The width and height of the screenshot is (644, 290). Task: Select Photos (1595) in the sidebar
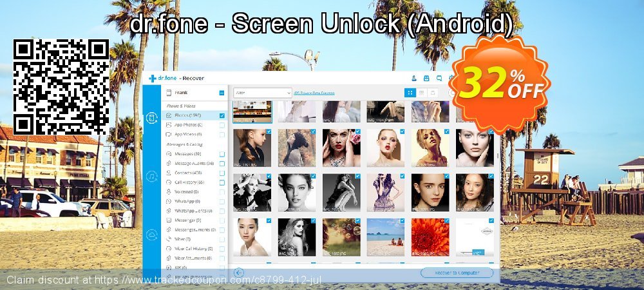point(194,115)
